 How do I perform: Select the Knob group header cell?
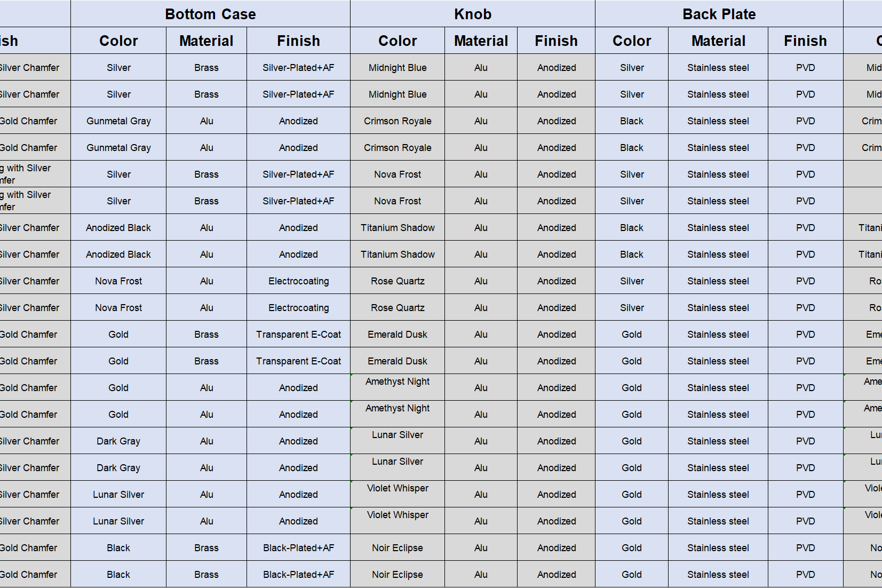click(x=473, y=14)
